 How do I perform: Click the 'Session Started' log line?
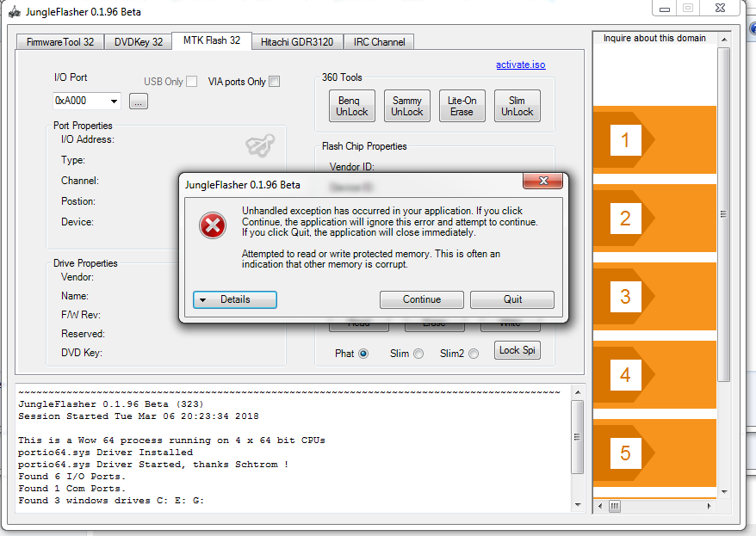click(139, 416)
